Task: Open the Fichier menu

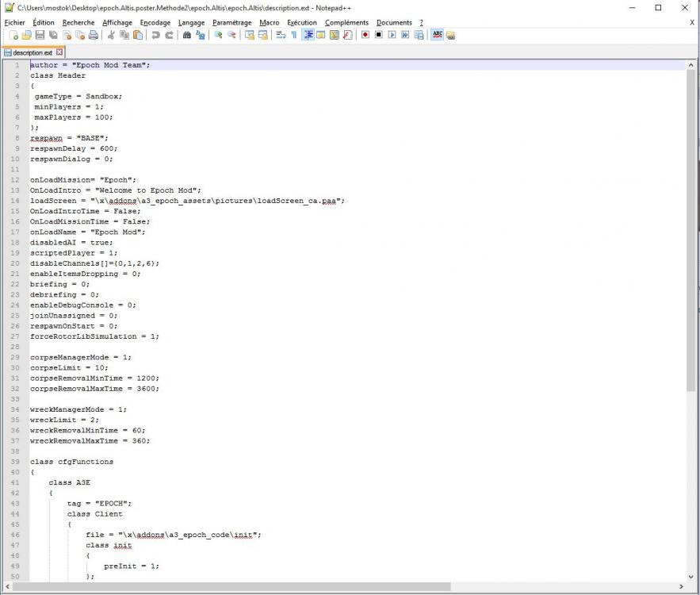Action: [x=14, y=23]
